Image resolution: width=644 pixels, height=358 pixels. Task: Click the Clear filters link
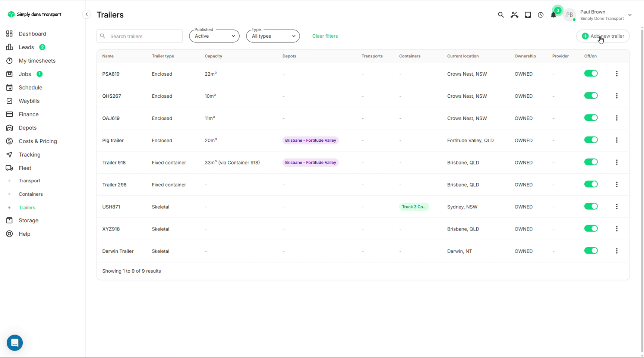(x=325, y=36)
